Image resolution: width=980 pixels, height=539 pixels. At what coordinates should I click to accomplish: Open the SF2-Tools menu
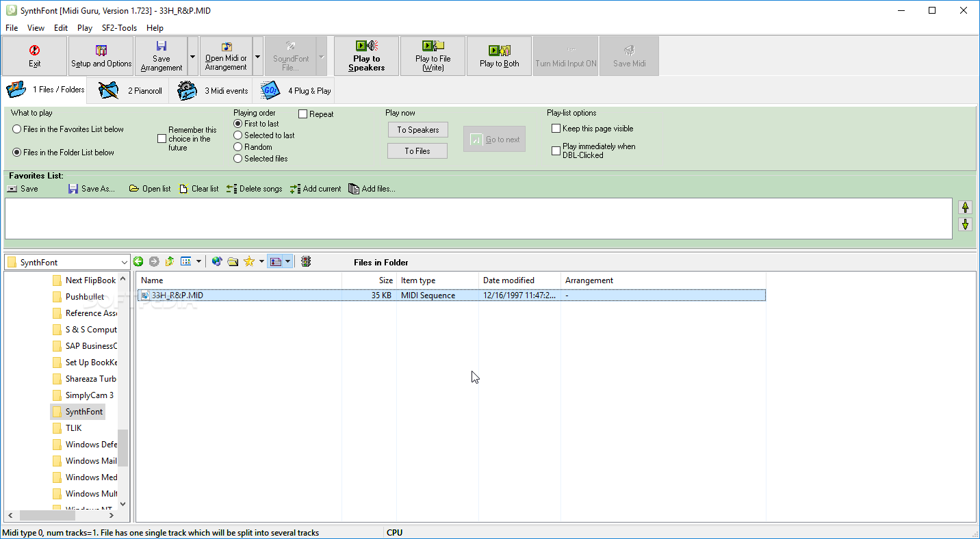119,28
